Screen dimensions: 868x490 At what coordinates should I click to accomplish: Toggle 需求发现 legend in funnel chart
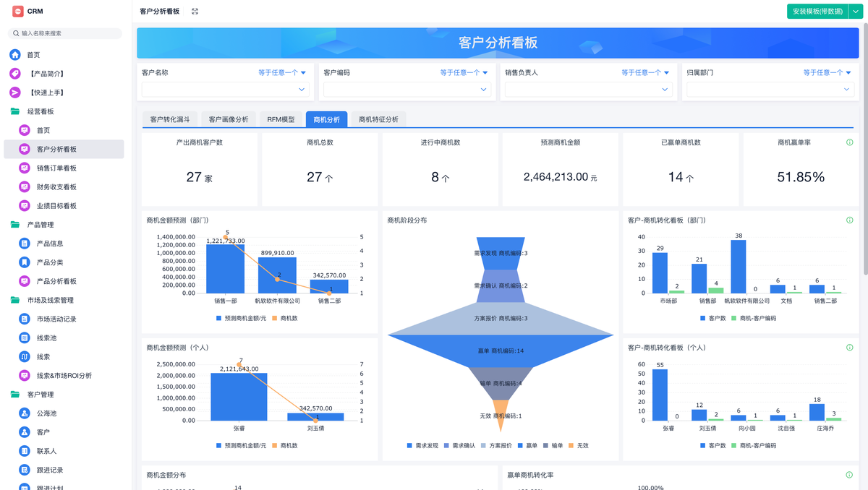422,445
